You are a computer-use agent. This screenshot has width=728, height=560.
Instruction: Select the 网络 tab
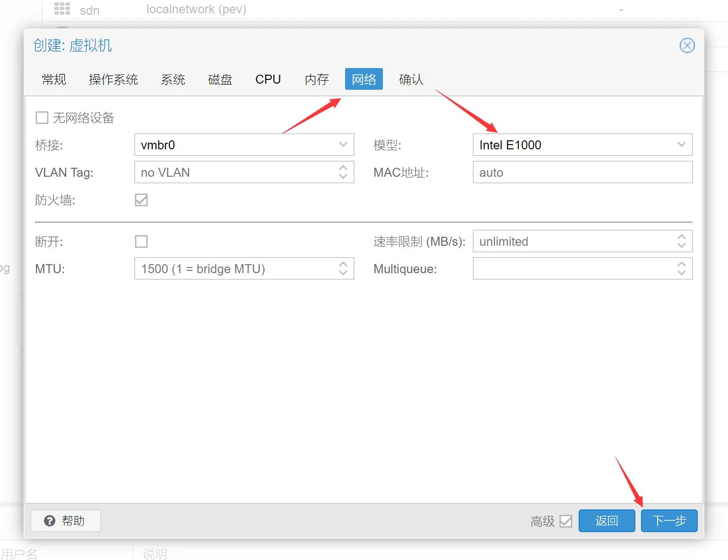(364, 79)
